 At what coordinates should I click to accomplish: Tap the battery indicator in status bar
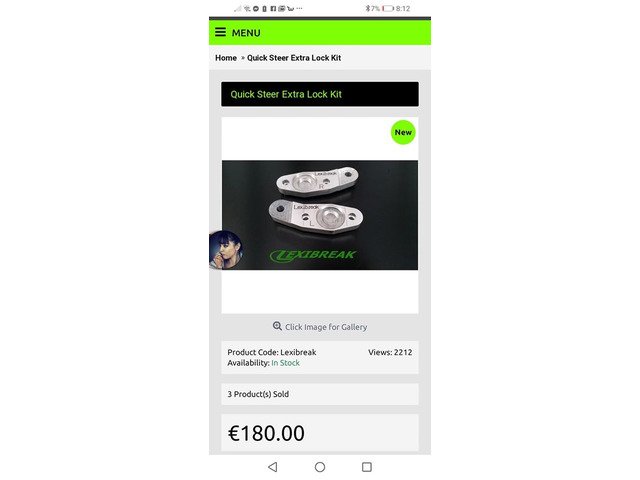click(388, 8)
